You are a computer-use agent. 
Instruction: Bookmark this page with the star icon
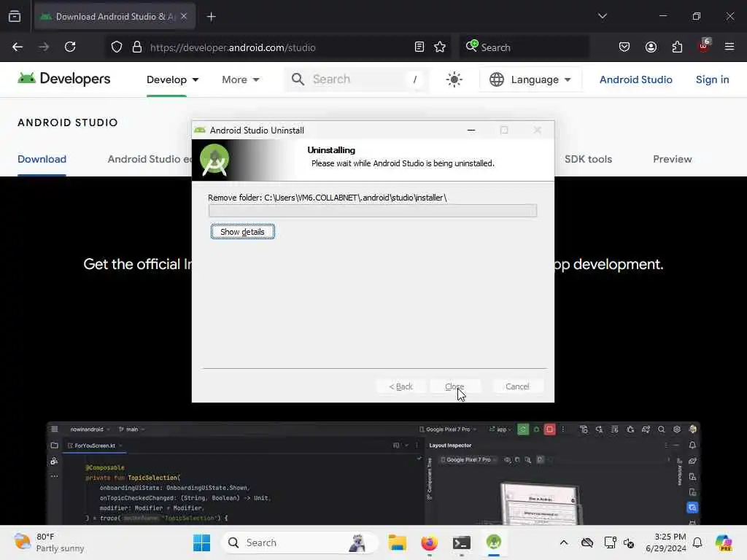point(440,47)
